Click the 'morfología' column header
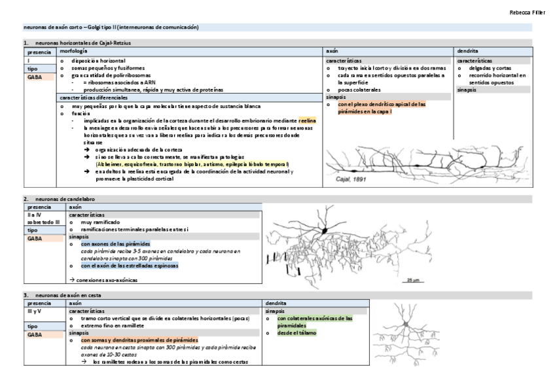The width and height of the screenshot is (555, 392). coord(73,50)
